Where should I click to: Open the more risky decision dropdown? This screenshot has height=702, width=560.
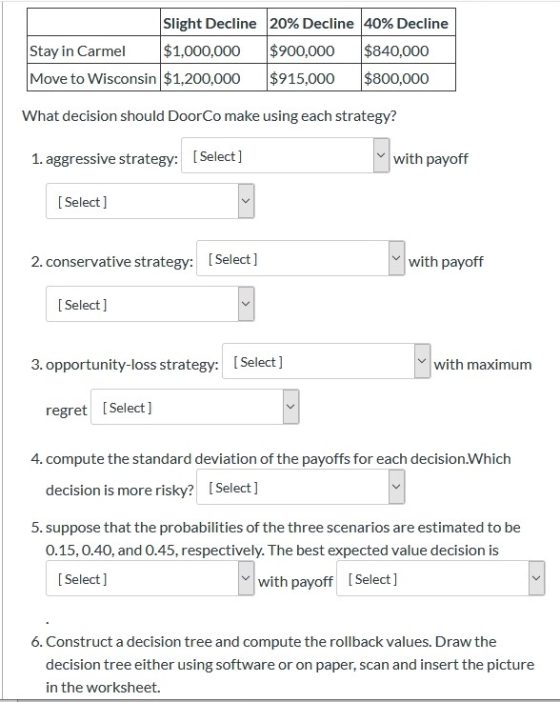tap(300, 487)
